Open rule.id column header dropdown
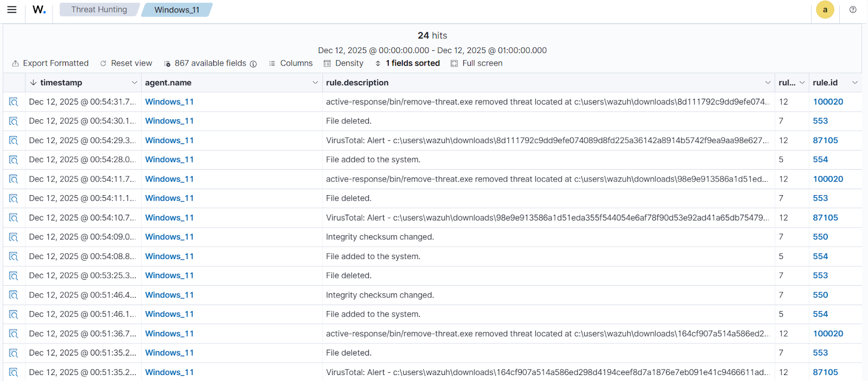Viewport: 868px width, 381px height. (854, 83)
